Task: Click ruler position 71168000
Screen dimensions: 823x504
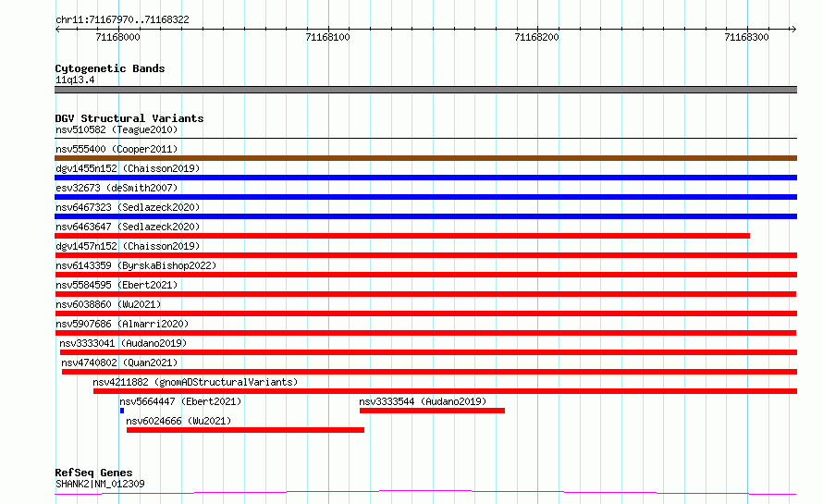Action: point(118,37)
